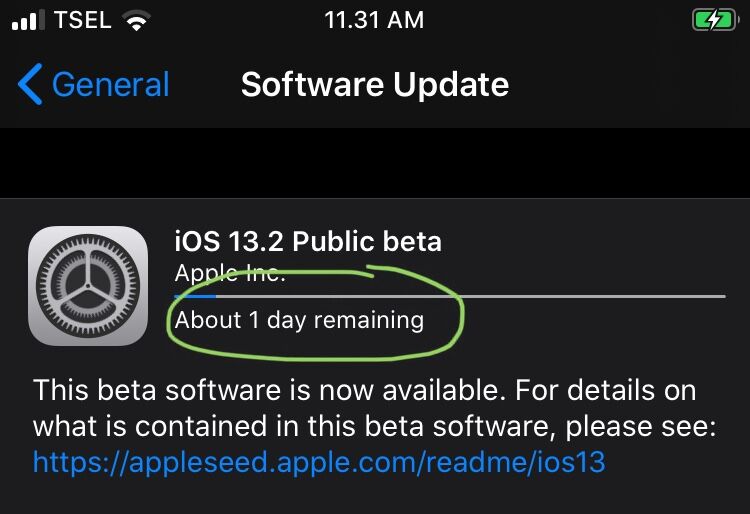Tap the Apple Inc. developer label

[230, 273]
